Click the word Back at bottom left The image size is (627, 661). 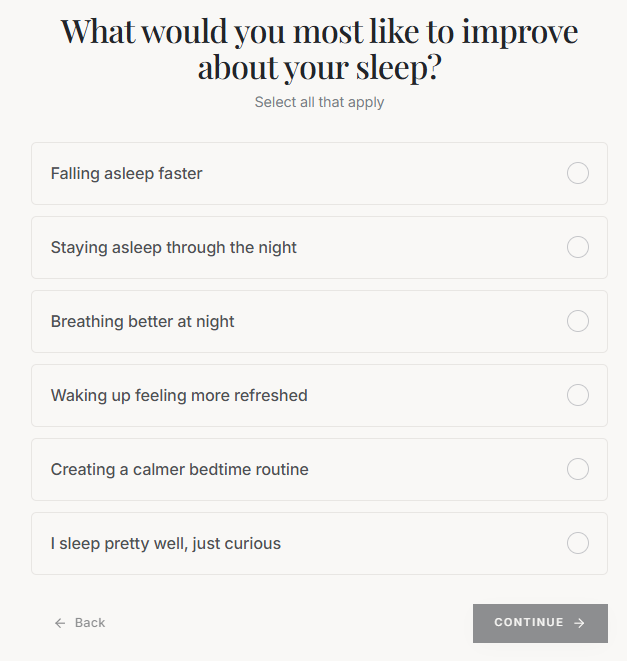[90, 623]
